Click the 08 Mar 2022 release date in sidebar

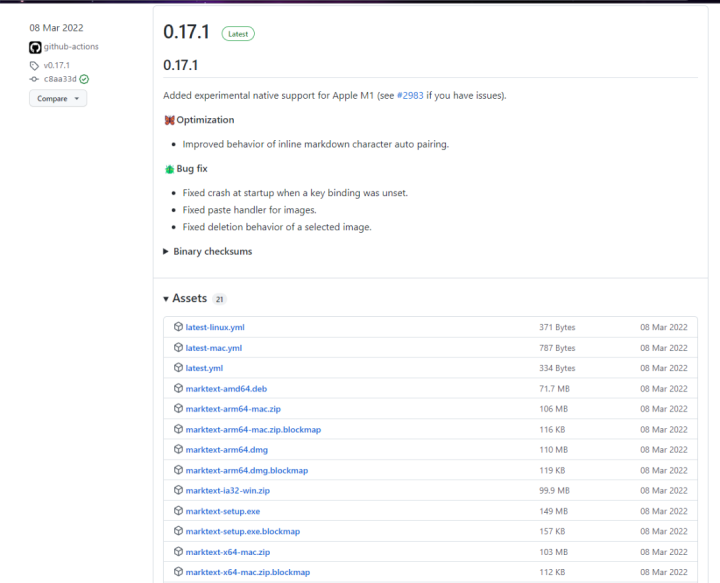[x=56, y=28]
